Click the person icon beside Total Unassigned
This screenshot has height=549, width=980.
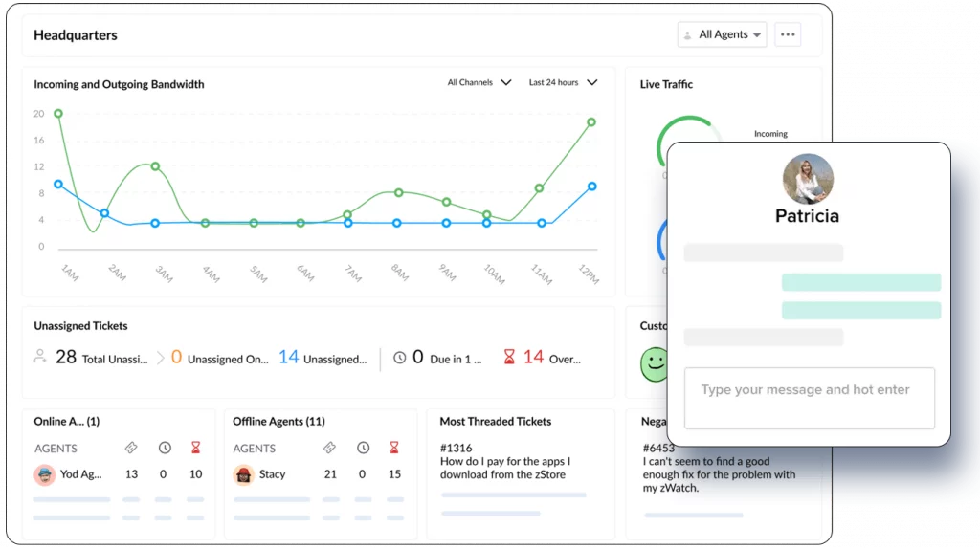(40, 357)
